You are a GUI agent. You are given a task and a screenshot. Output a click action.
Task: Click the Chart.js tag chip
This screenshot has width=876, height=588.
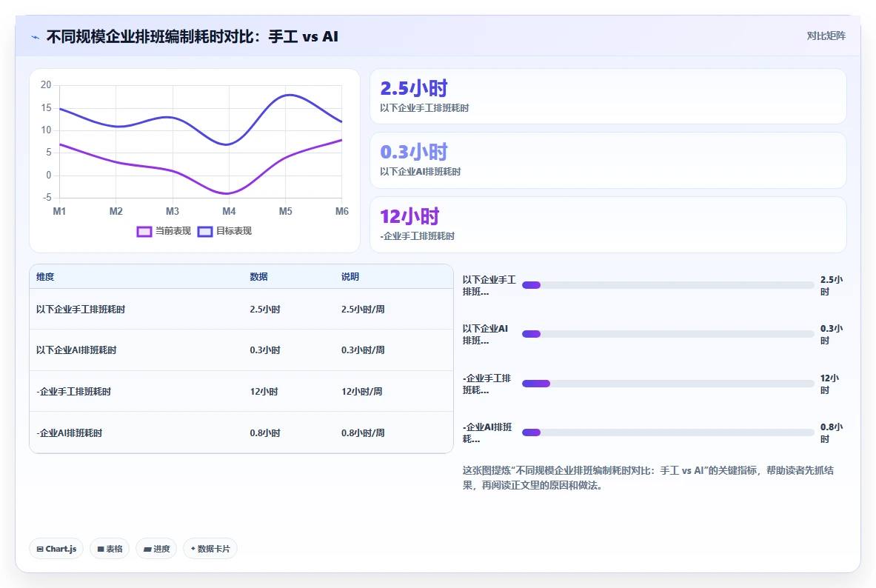[x=56, y=549]
